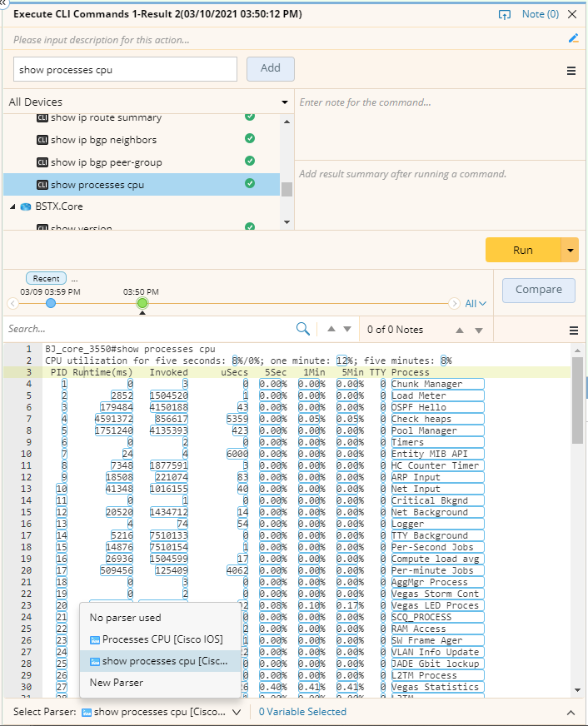
Task: Click 0 Variable Selected link
Action: tap(302, 712)
